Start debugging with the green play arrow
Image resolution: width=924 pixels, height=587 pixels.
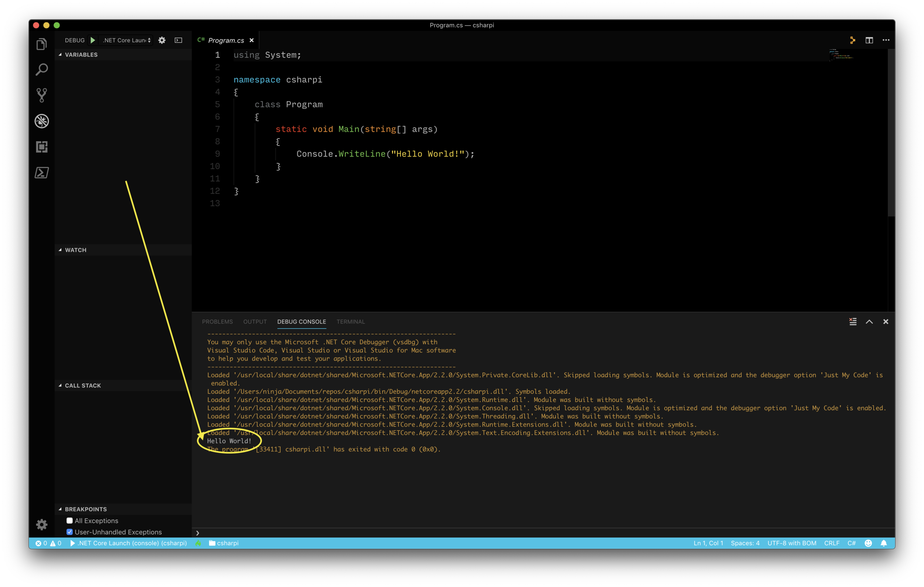(x=92, y=40)
